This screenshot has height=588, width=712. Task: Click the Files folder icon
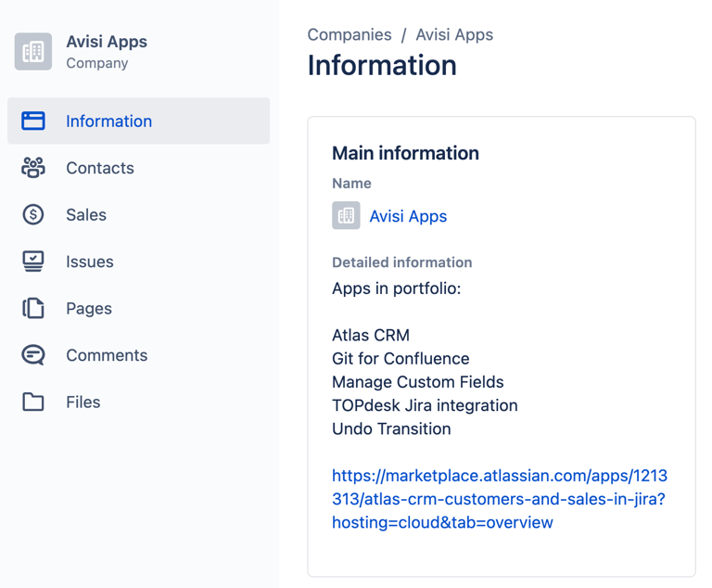tap(33, 403)
